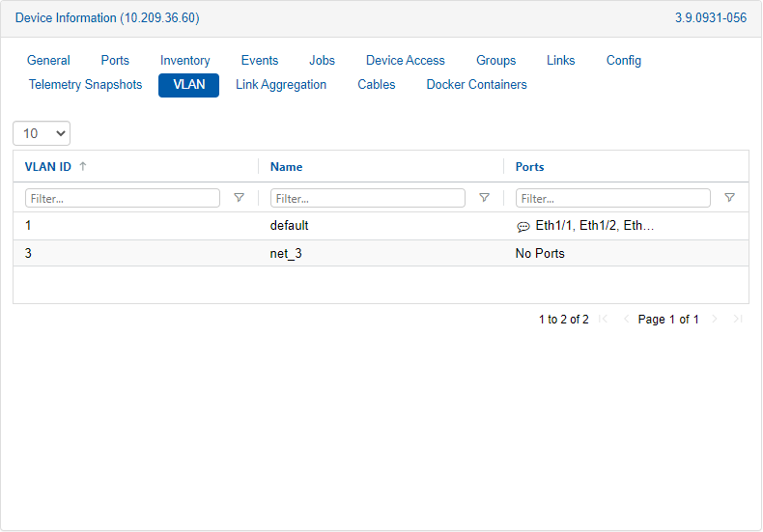Click the VLAN ID filter input field
This screenshot has height=532, width=763.
pyautogui.click(x=123, y=198)
